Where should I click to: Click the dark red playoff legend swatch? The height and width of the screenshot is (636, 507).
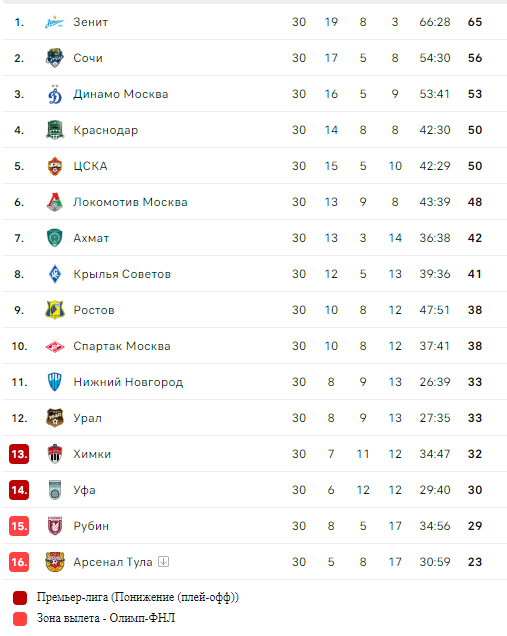(x=20, y=597)
